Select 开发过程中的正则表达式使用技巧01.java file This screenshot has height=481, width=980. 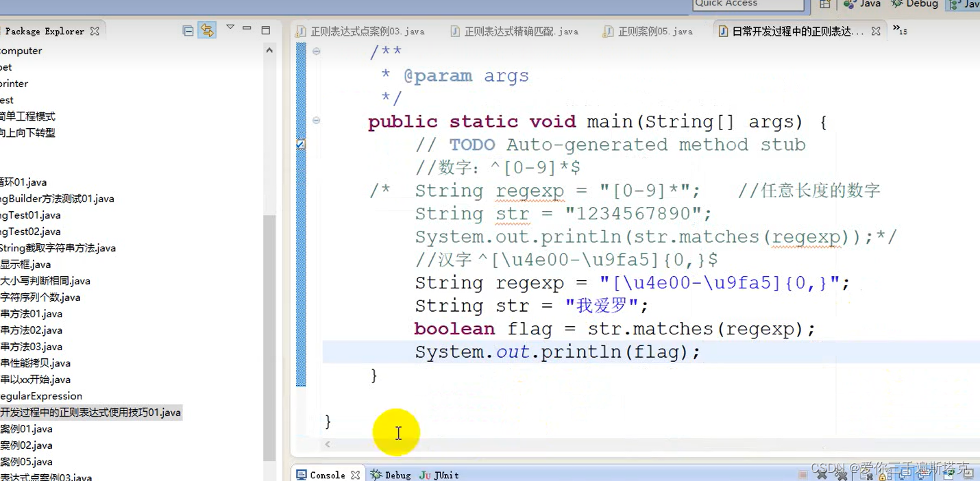pyautogui.click(x=90, y=412)
